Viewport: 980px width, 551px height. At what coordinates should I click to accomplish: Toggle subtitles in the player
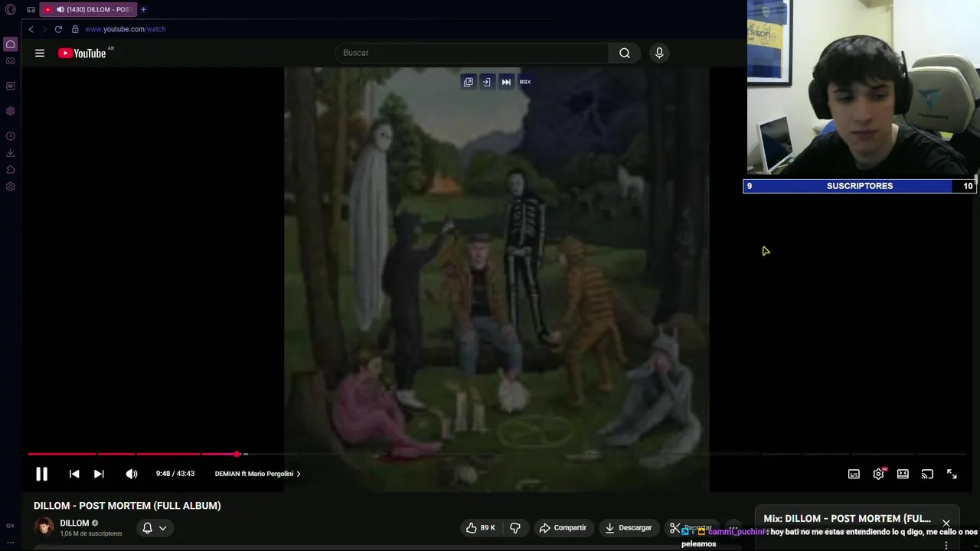854,474
